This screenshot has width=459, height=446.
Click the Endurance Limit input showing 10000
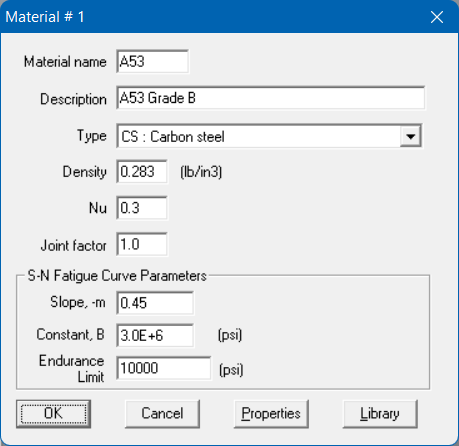(x=164, y=368)
